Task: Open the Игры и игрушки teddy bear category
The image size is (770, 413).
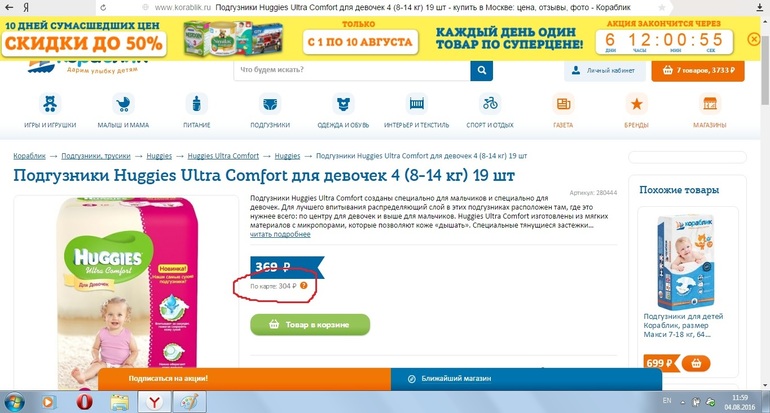Action: coord(50,104)
